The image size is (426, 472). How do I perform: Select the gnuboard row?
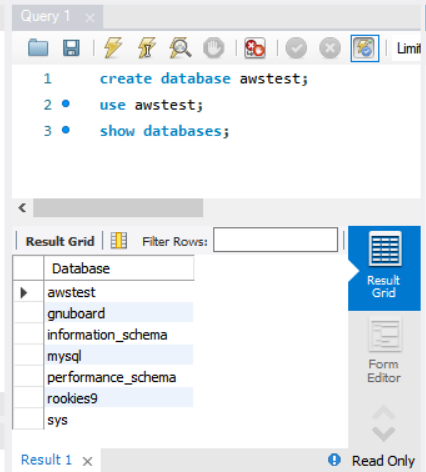pos(119,313)
